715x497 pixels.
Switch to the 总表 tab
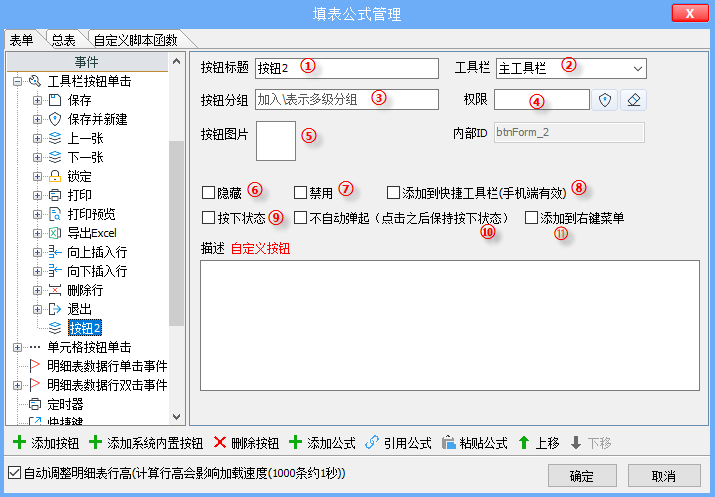point(63,40)
